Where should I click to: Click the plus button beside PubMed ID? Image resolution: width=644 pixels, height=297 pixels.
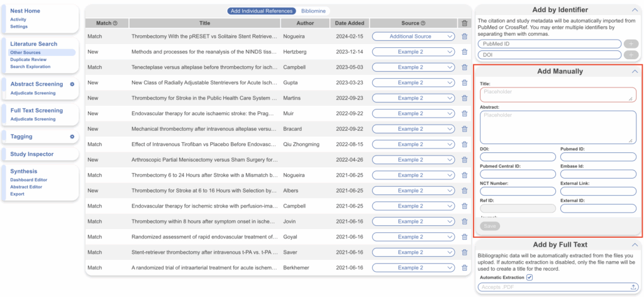coord(631,44)
